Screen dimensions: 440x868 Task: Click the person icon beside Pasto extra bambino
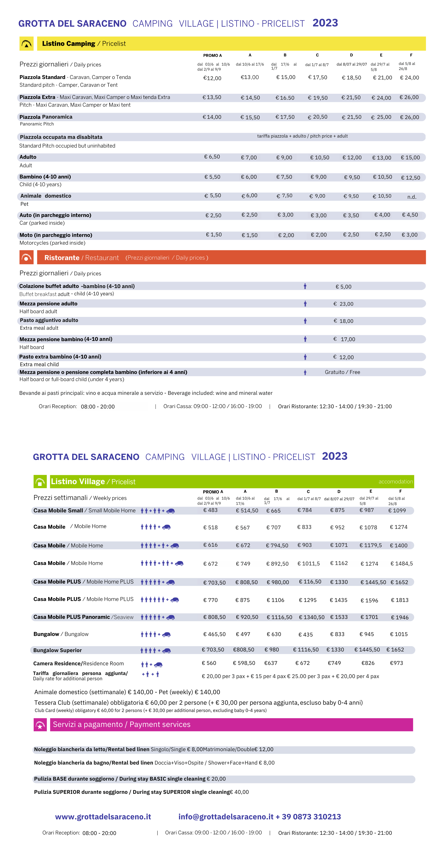pos(305,357)
